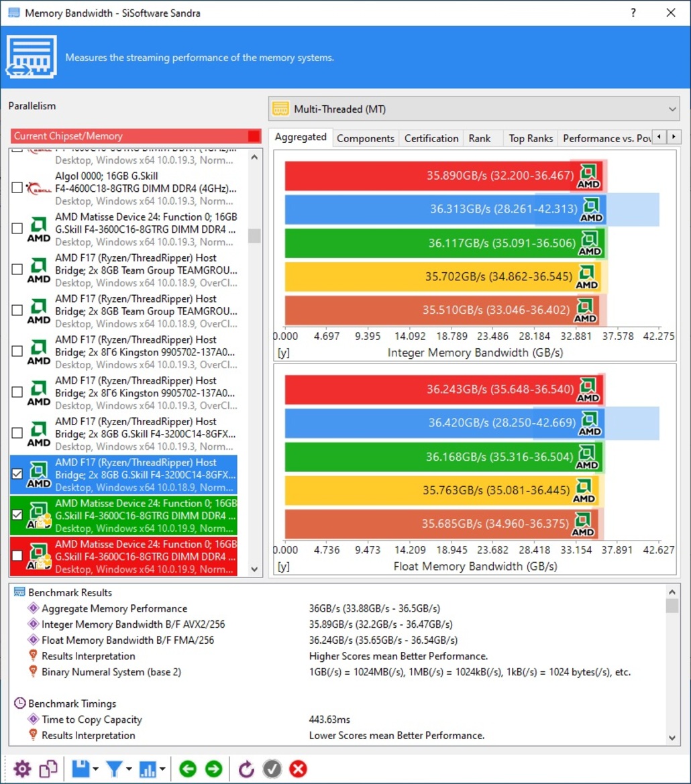Viewport: 691px width, 784px height.
Task: Click the tab strip's right scroll arrow
Action: [x=674, y=137]
